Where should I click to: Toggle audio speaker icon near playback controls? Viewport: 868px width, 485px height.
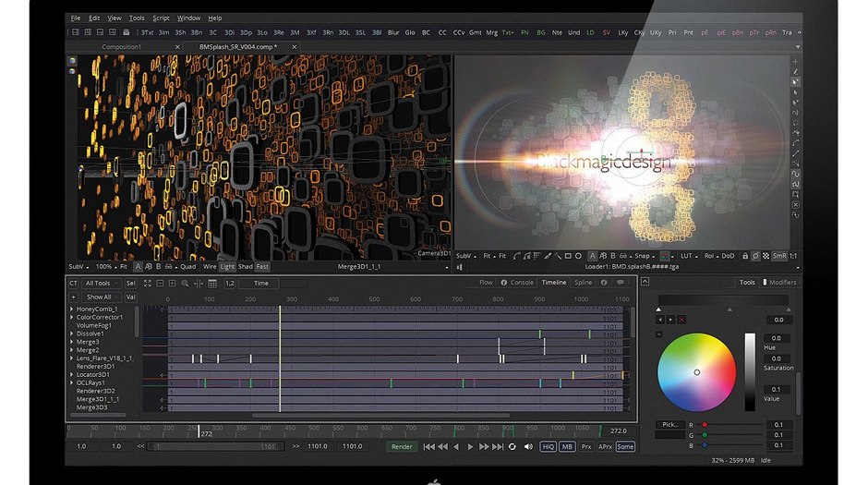pos(529,447)
